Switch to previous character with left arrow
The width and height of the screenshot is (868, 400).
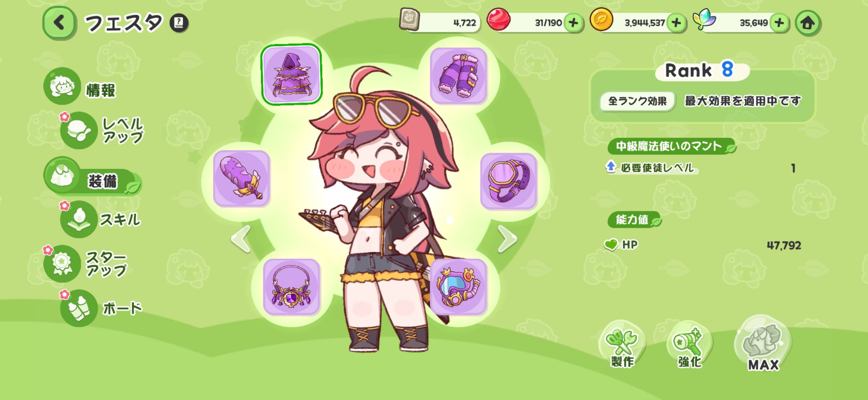point(241,239)
